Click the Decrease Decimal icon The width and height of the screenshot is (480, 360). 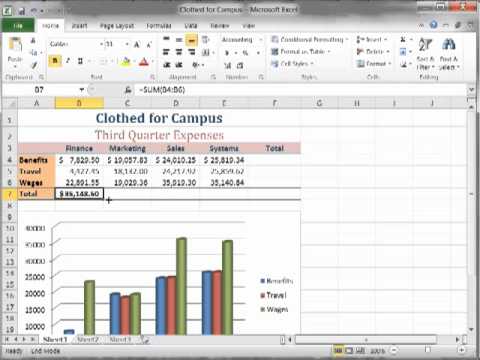pyautogui.click(x=240, y=65)
